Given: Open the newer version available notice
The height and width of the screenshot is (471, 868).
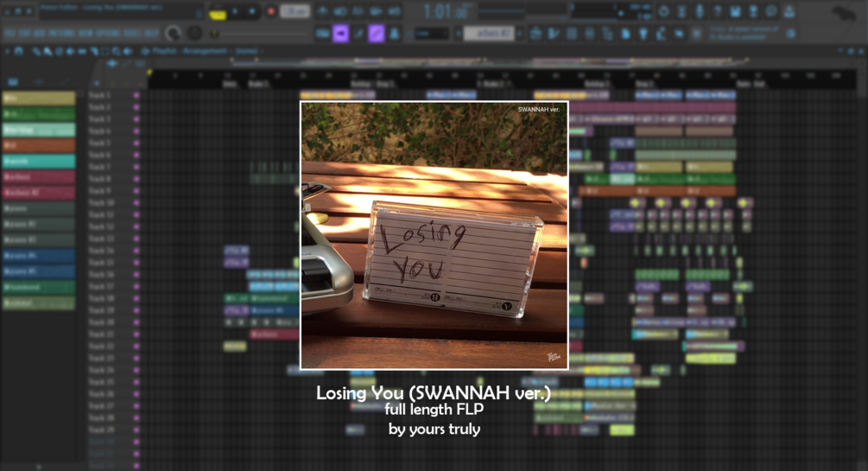Looking at the screenshot, I should pyautogui.click(x=744, y=33).
